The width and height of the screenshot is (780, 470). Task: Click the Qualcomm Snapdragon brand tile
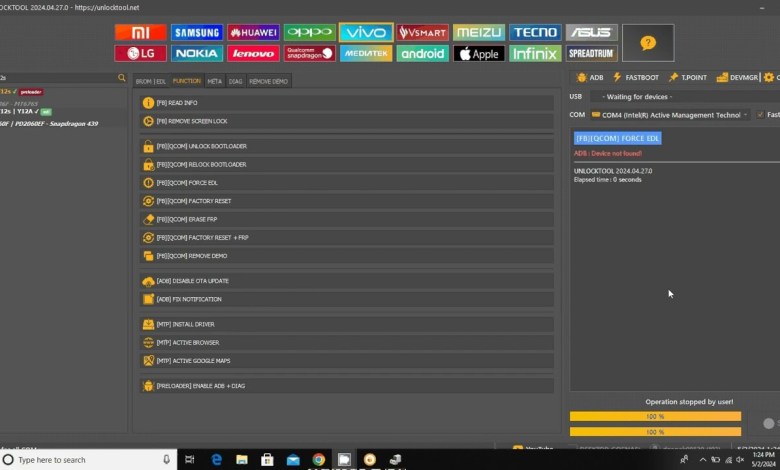310,54
